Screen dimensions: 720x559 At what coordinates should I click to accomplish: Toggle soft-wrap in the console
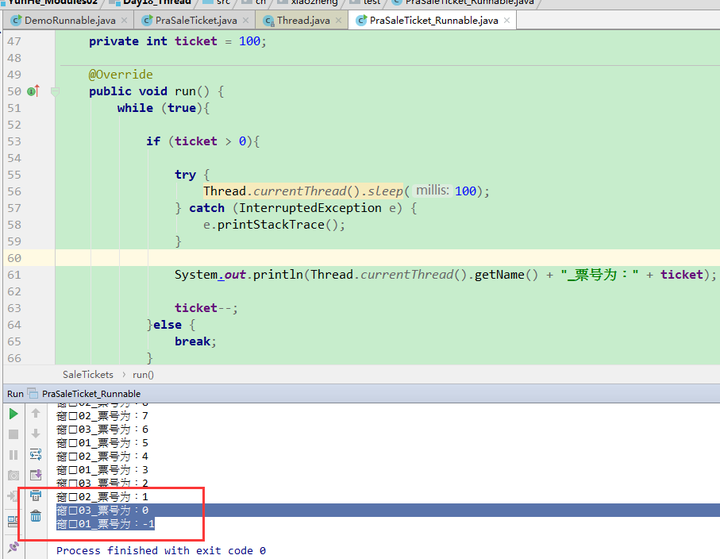coord(36,454)
